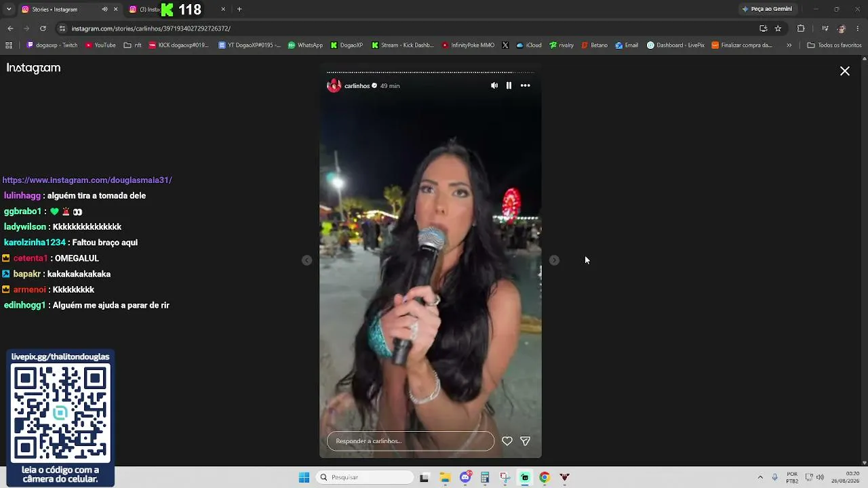The width and height of the screenshot is (868, 488).
Task: Open the 'YT DogaoXP#0195' bookmark
Action: (250, 45)
